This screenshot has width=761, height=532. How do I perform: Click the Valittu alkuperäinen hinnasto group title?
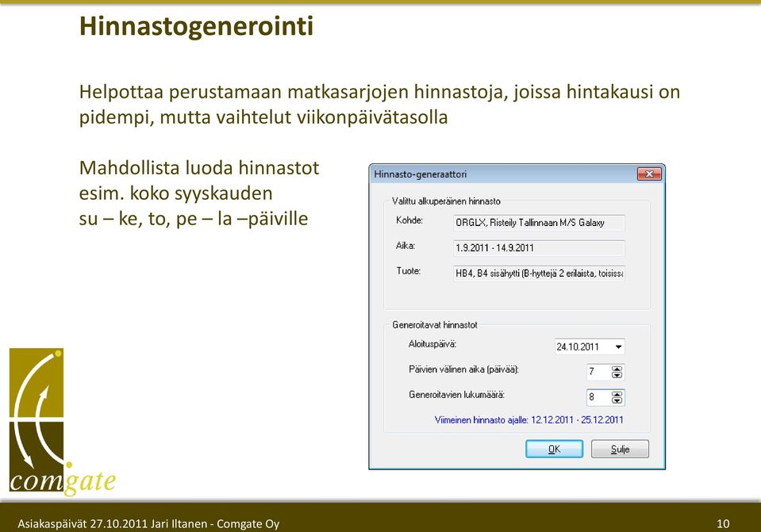(446, 201)
